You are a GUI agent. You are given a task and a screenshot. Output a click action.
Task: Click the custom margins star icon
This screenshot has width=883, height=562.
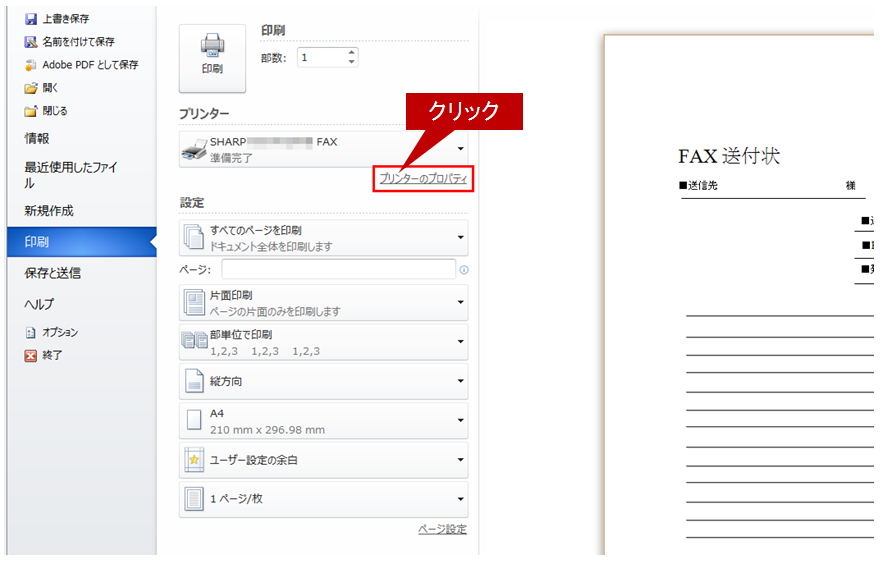(x=194, y=460)
